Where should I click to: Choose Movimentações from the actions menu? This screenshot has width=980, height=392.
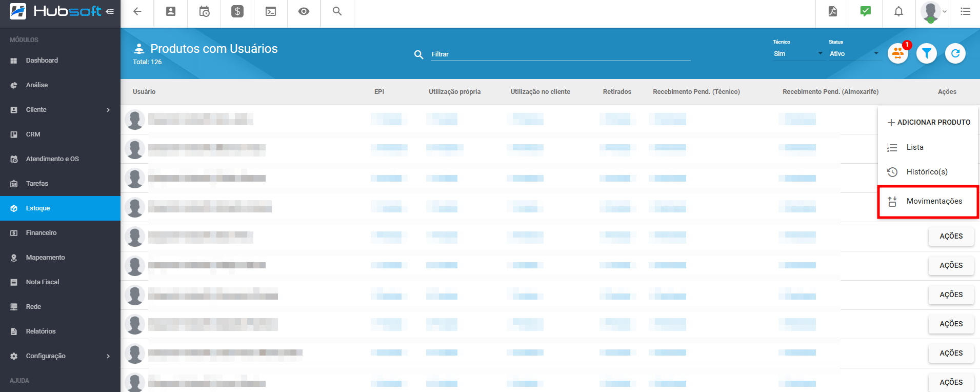coord(929,201)
